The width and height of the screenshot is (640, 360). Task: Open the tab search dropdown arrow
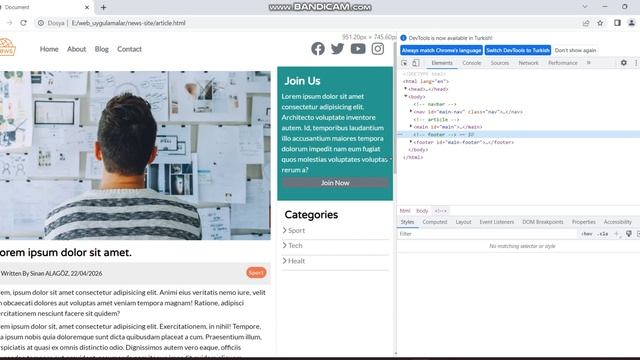(x=584, y=7)
